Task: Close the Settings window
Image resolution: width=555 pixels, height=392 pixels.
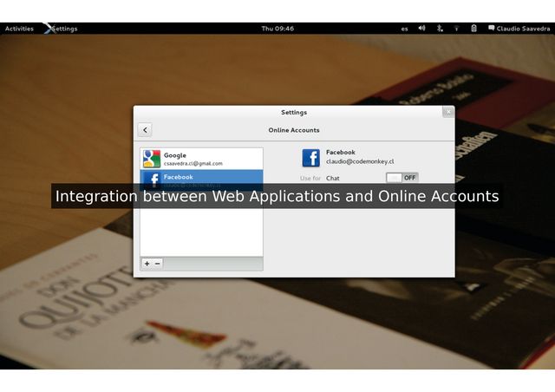Action: [447, 112]
